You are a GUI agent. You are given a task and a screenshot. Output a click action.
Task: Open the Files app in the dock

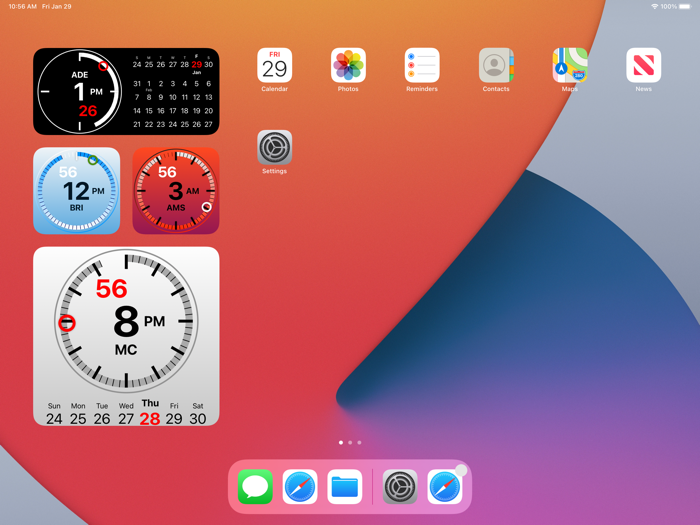click(345, 487)
